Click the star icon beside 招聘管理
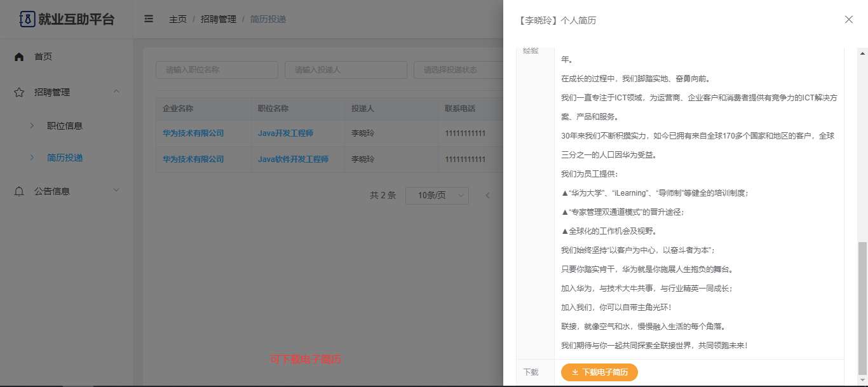Viewport: 868px width, 387px height. (x=19, y=92)
